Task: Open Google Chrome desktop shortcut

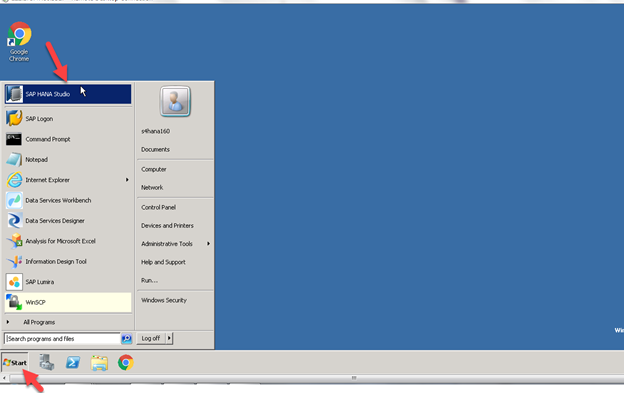Action: [x=19, y=42]
